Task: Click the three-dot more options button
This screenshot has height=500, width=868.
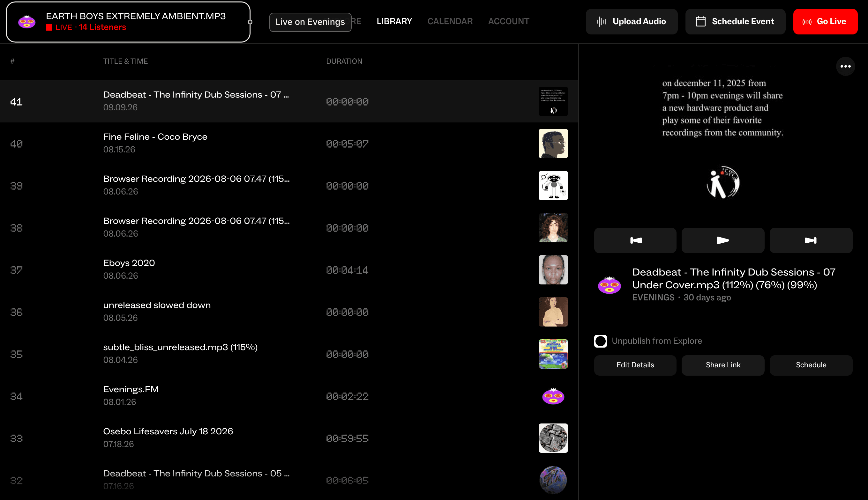Action: click(845, 66)
